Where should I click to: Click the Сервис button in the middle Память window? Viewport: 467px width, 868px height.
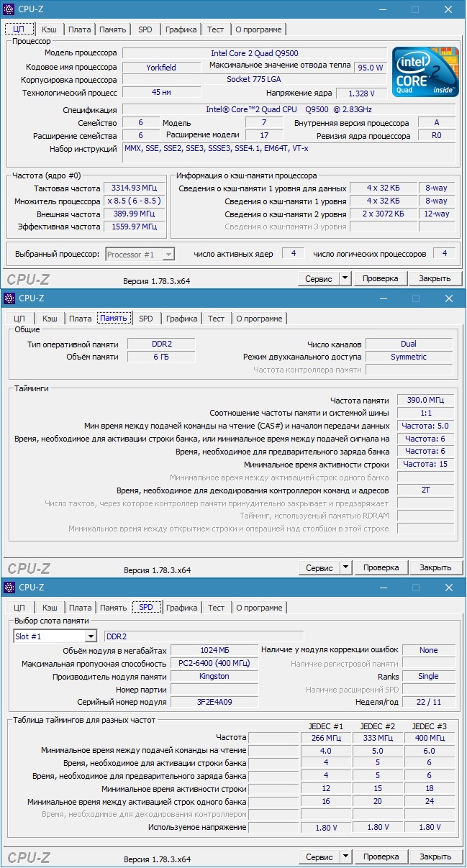[319, 567]
